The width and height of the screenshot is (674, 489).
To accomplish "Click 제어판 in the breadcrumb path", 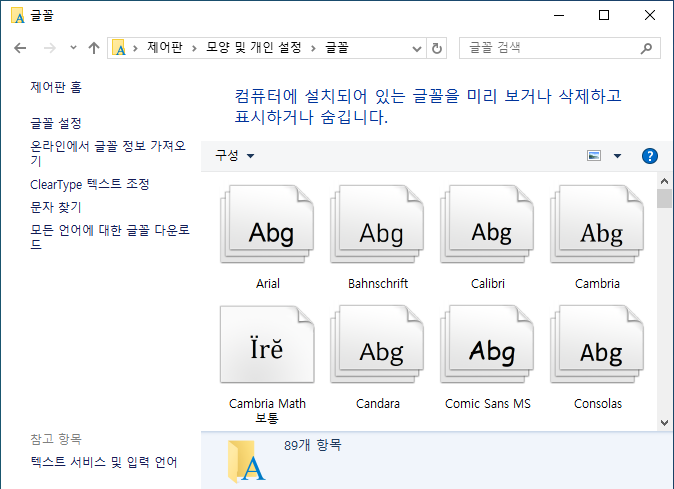I will (x=165, y=47).
